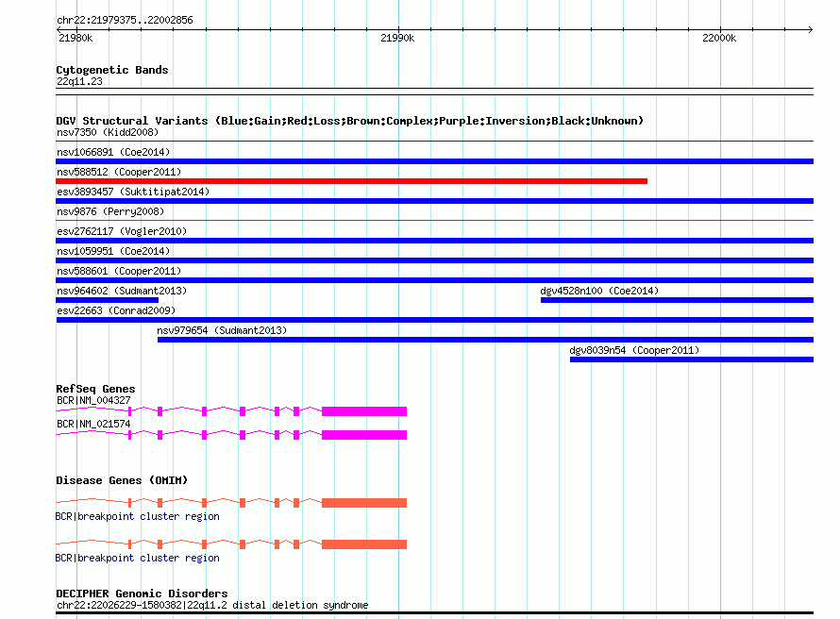Click the blue nsv979654 gain bar
Viewport: 840px width, 619px height.
485,340
